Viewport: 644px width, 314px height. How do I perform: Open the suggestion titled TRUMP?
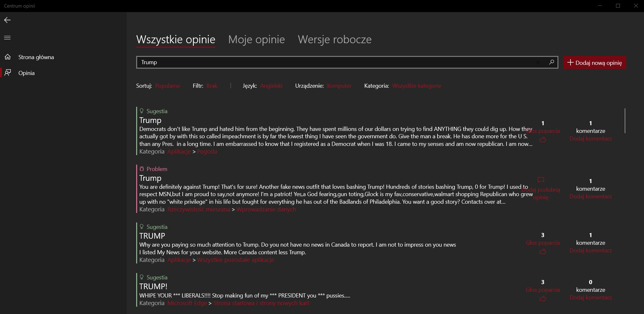pos(152,236)
